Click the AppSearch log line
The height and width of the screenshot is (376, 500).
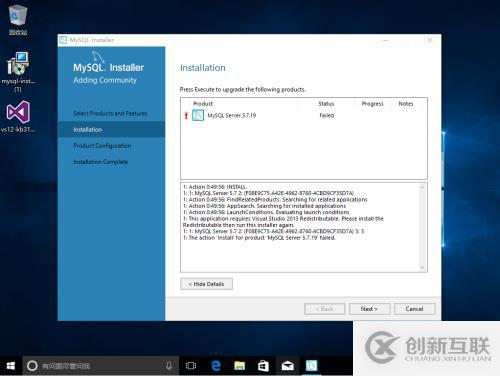tap(264, 206)
